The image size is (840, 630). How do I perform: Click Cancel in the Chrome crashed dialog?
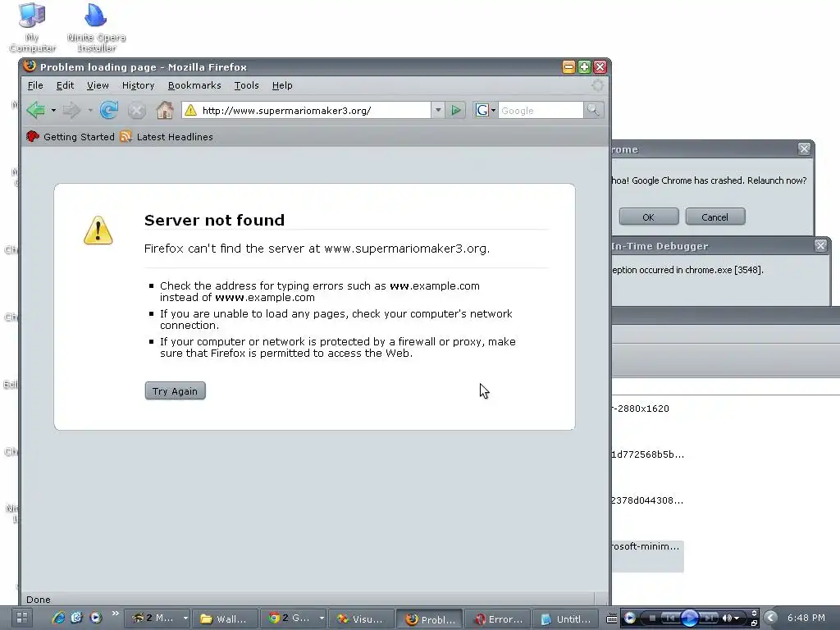[715, 217]
